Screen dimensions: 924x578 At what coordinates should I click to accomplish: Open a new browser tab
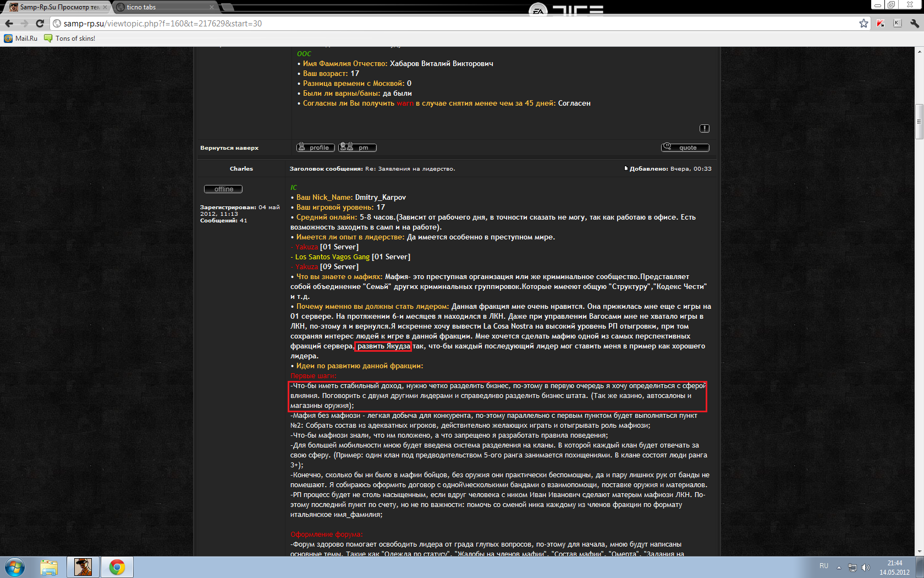tap(228, 7)
